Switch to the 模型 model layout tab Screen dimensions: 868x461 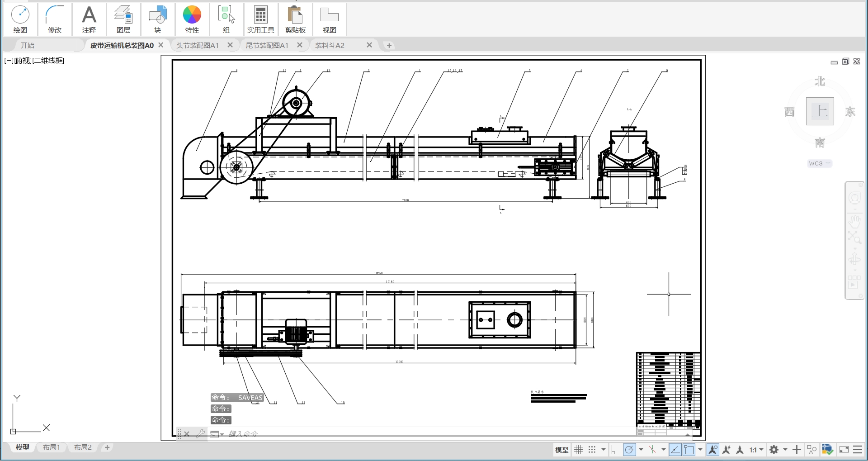(x=23, y=447)
